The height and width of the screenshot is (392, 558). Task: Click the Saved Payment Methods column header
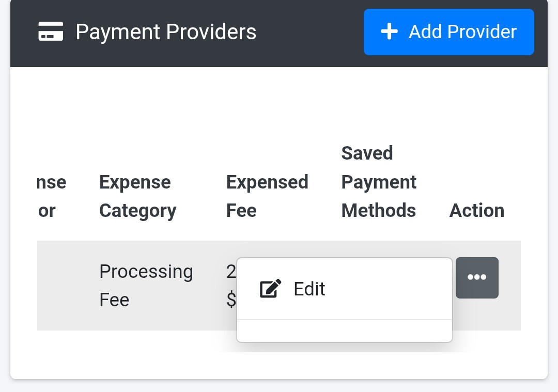379,182
